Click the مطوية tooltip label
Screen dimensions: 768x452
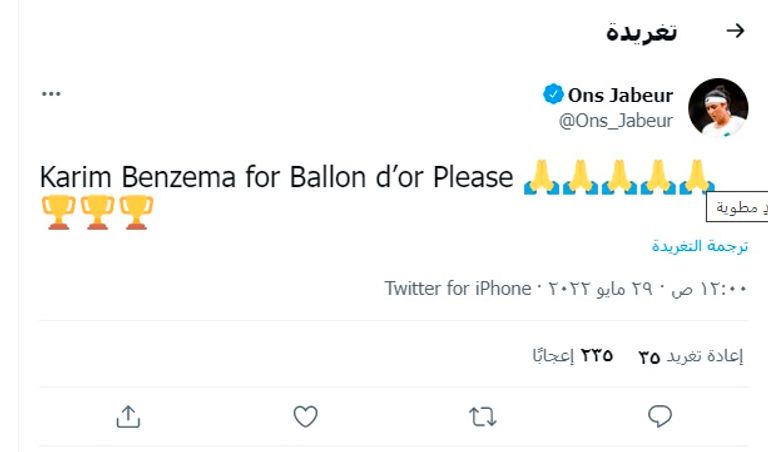coord(738,208)
